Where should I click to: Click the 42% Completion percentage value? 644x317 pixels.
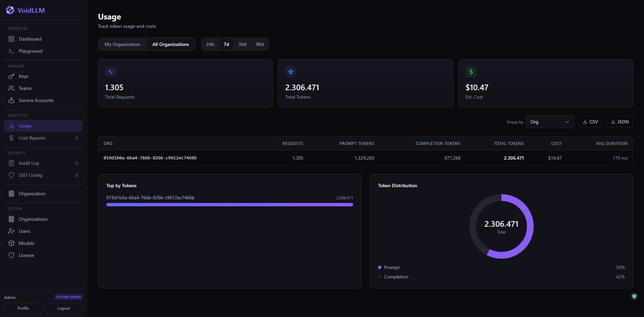[x=620, y=277]
